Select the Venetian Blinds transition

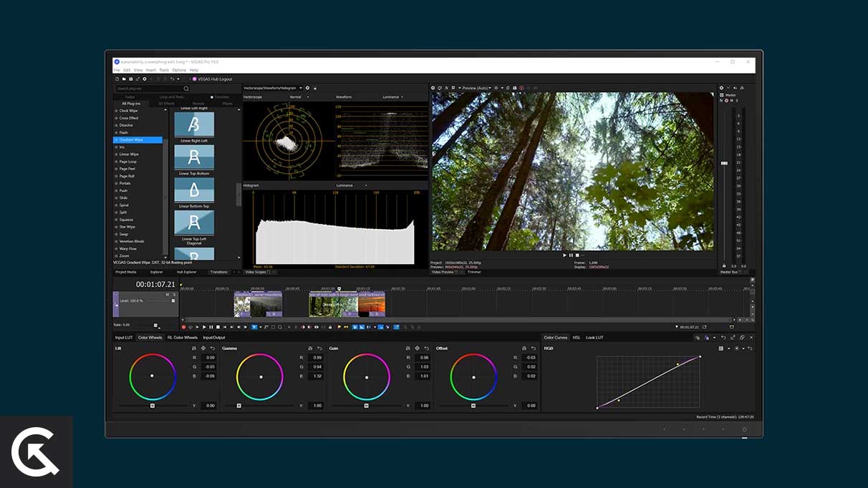pyautogui.click(x=132, y=241)
